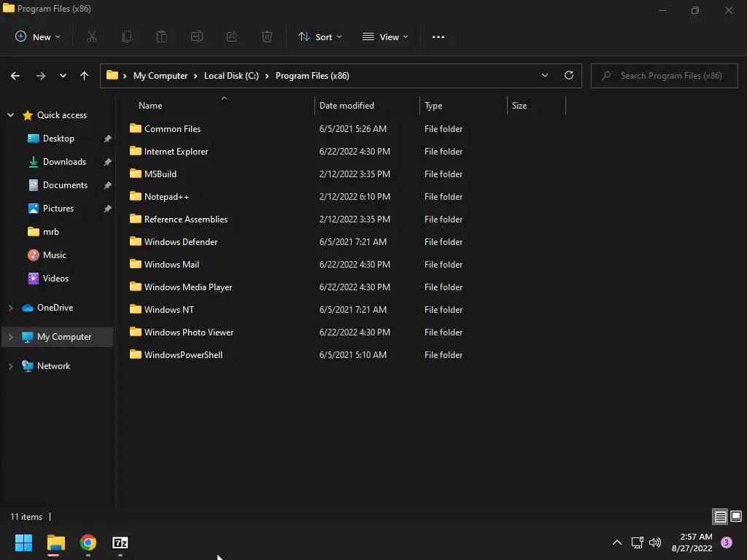Open volume control in system tray
747x560 pixels.
click(x=655, y=542)
